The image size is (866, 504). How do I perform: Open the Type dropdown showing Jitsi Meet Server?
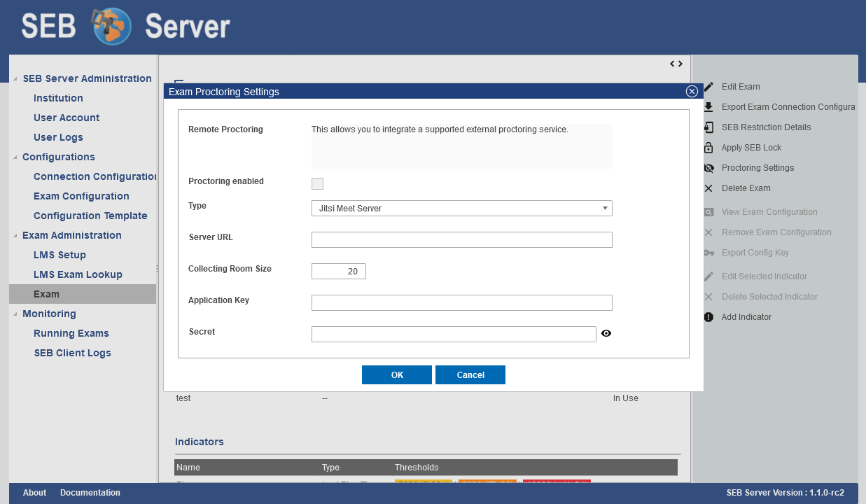[461, 208]
